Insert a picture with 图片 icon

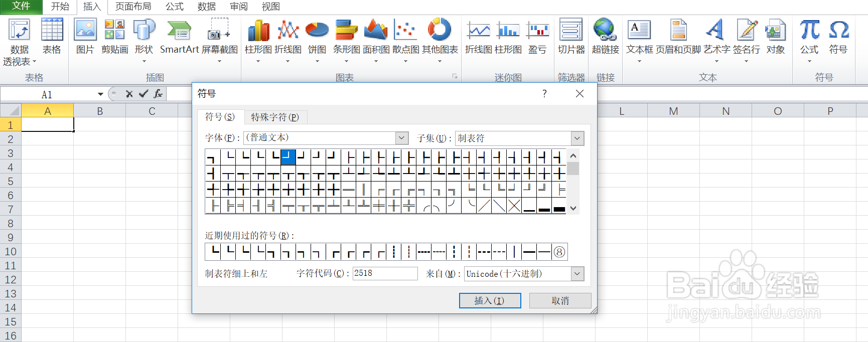85,37
